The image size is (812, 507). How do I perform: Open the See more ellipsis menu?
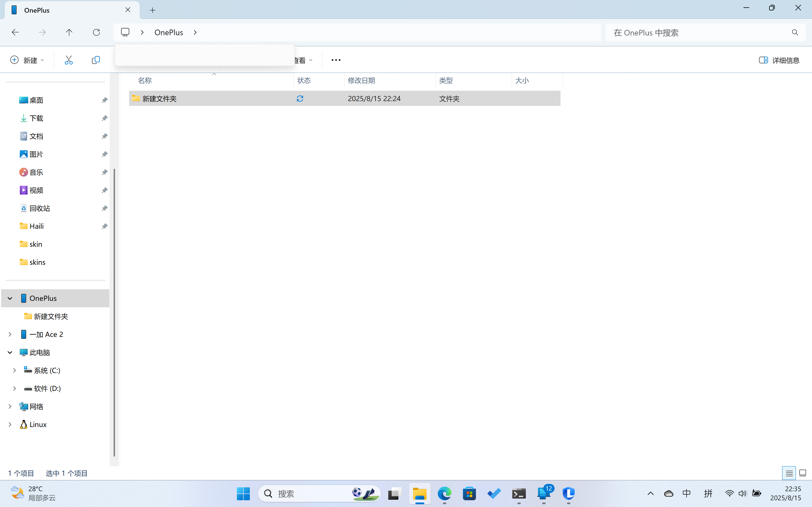[x=336, y=60]
